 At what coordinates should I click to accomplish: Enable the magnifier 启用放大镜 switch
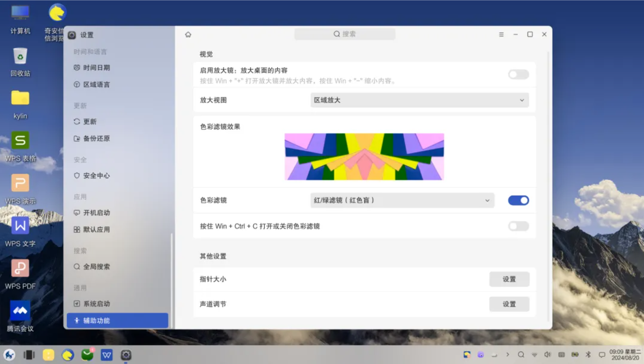click(x=518, y=74)
